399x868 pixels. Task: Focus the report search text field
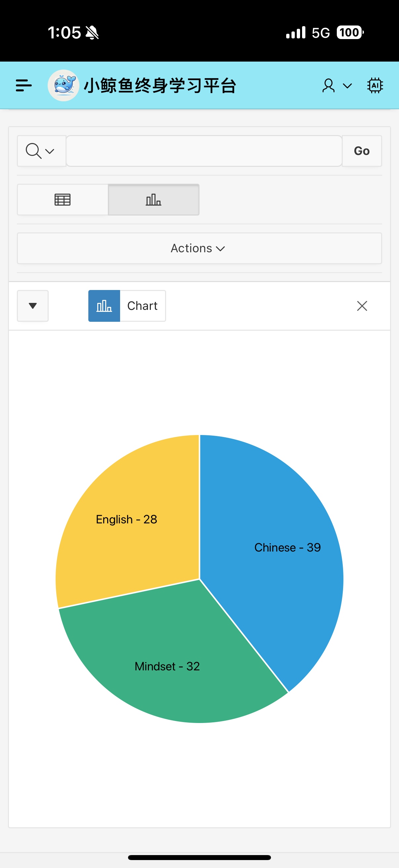click(204, 151)
